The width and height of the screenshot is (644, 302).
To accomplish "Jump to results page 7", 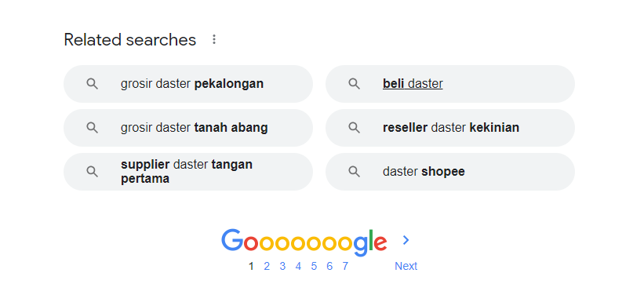I will coord(345,266).
